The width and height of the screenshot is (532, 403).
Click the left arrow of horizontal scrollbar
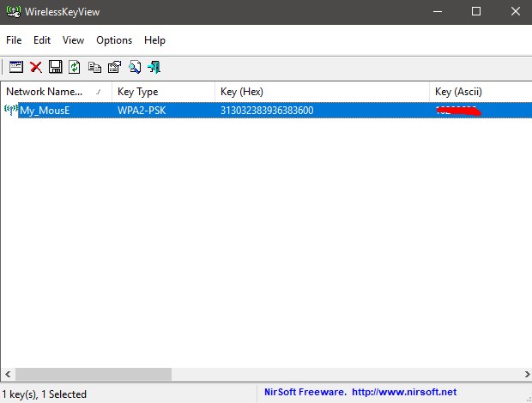[x=8, y=375]
